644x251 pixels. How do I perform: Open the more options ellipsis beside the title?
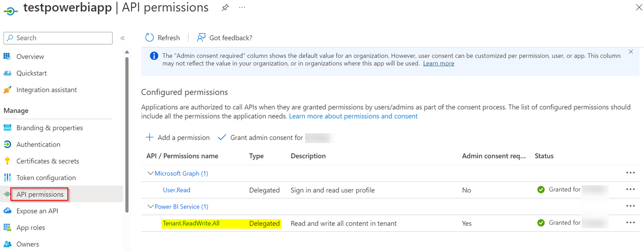pyautogui.click(x=242, y=8)
